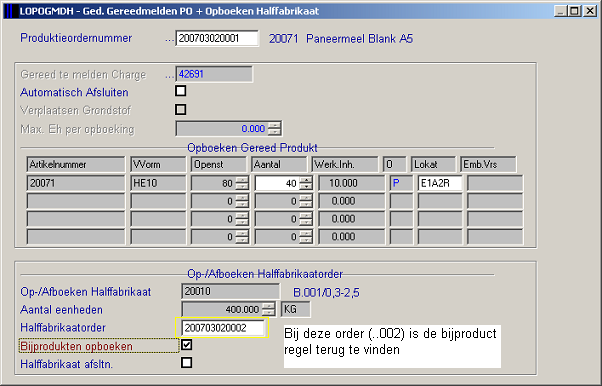Screen dimensions: 602x386
Task: Click the Op-/Afboeken Halffabrikaat field showing 20010
Action: 230,292
